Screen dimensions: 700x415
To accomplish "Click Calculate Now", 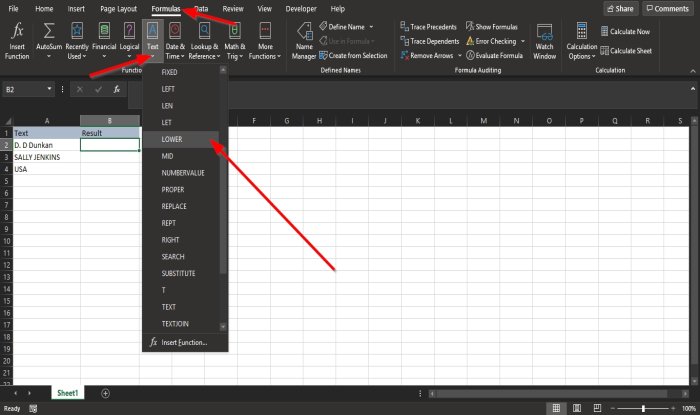I will [625, 31].
